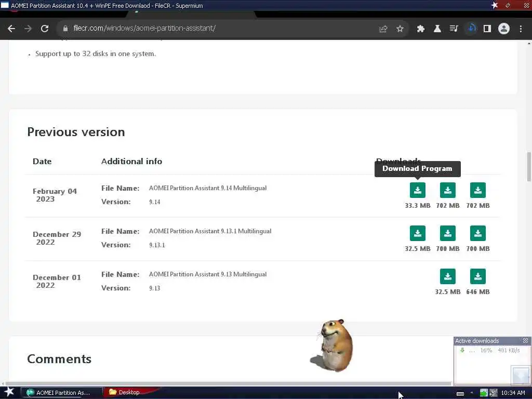The height and width of the screenshot is (399, 532).
Task: Click the green tray icon near clock
Action: 484,393
